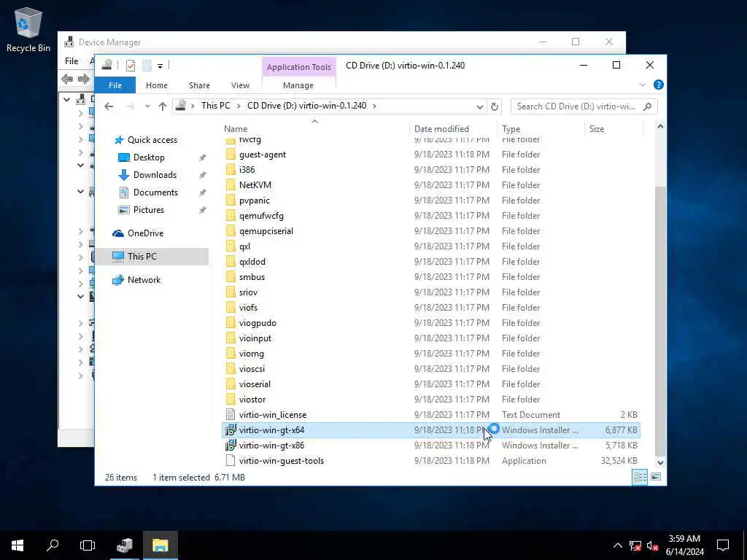Expand breadcrumb arrow after This PC
Viewport: 747px width, 560px height.
click(239, 106)
